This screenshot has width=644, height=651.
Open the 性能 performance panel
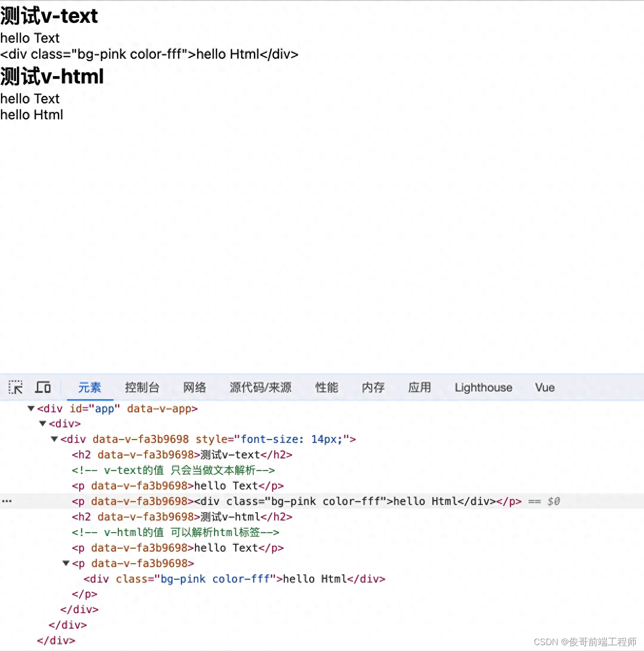click(x=327, y=387)
